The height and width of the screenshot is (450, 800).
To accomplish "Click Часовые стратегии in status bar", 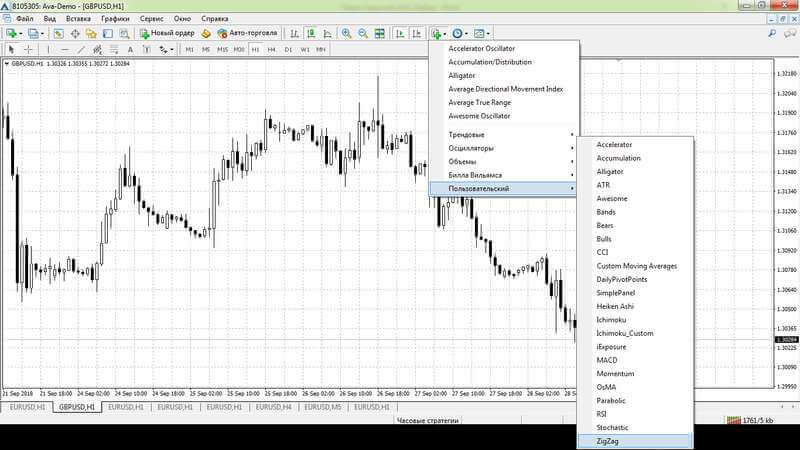I will coord(428,420).
